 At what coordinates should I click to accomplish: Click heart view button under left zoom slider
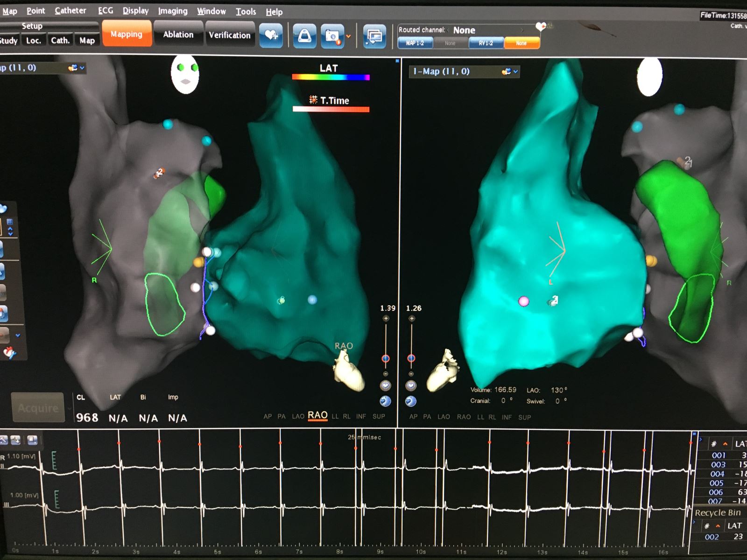pyautogui.click(x=385, y=385)
